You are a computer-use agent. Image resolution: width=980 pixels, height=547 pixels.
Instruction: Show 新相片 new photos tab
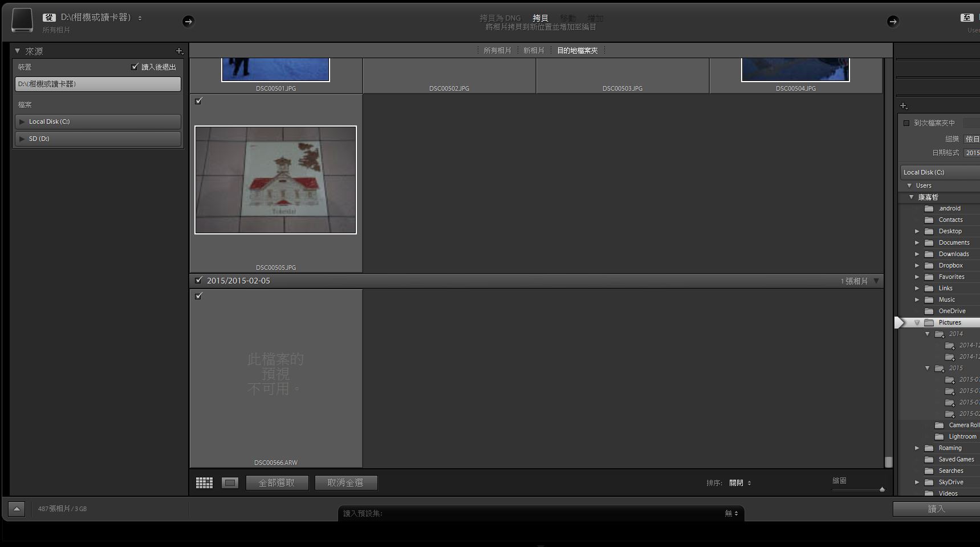click(x=534, y=50)
